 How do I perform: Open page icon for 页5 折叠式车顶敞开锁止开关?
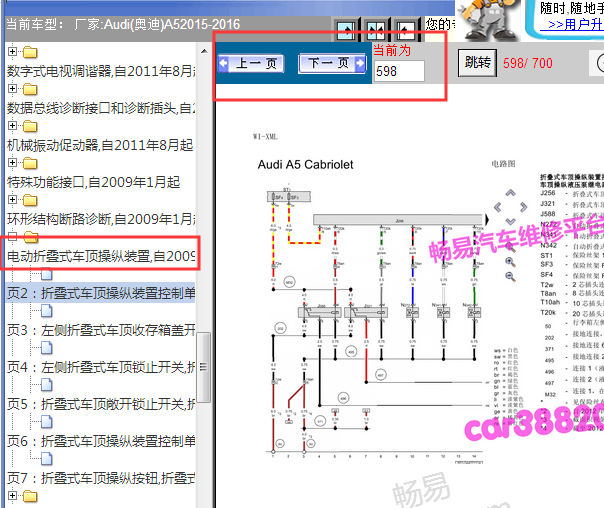tap(47, 385)
